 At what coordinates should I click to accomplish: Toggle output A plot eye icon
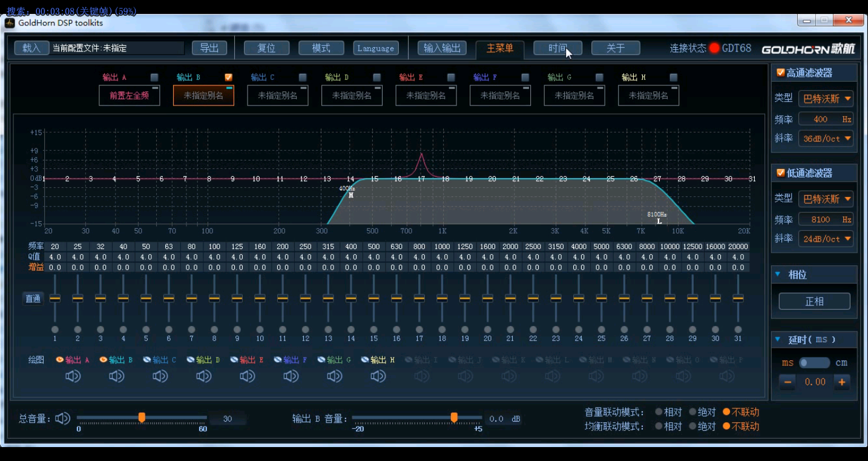[60, 360]
